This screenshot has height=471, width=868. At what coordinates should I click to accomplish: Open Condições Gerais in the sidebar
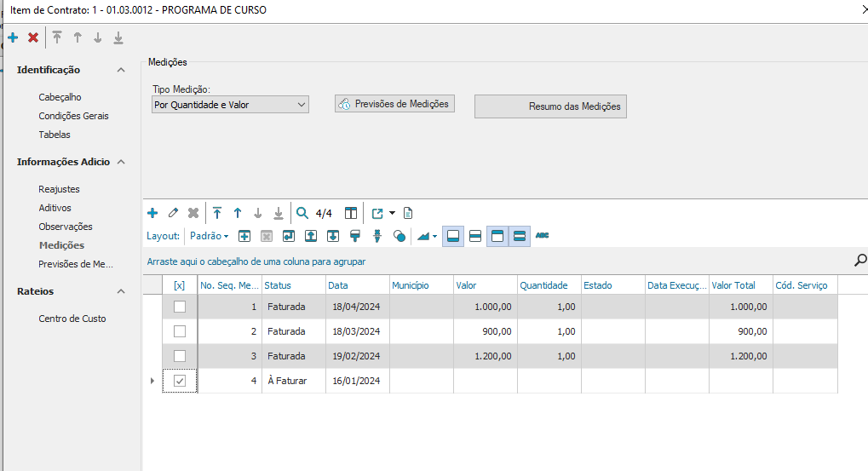point(73,116)
